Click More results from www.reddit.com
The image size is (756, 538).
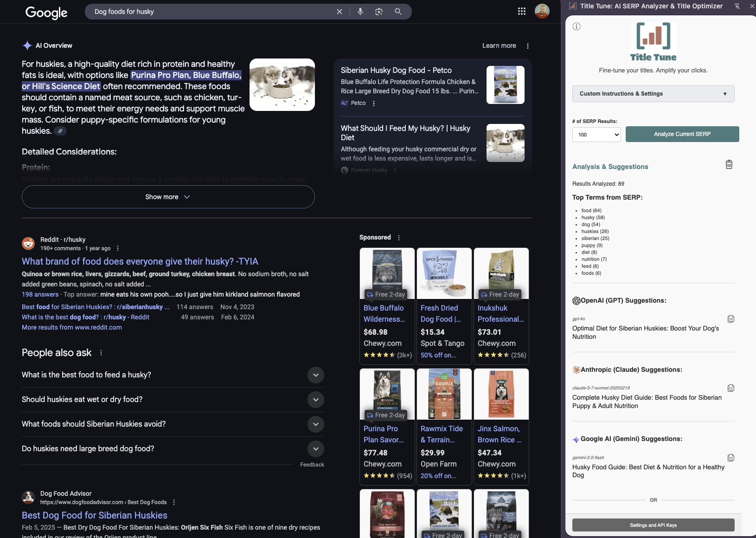click(x=72, y=327)
